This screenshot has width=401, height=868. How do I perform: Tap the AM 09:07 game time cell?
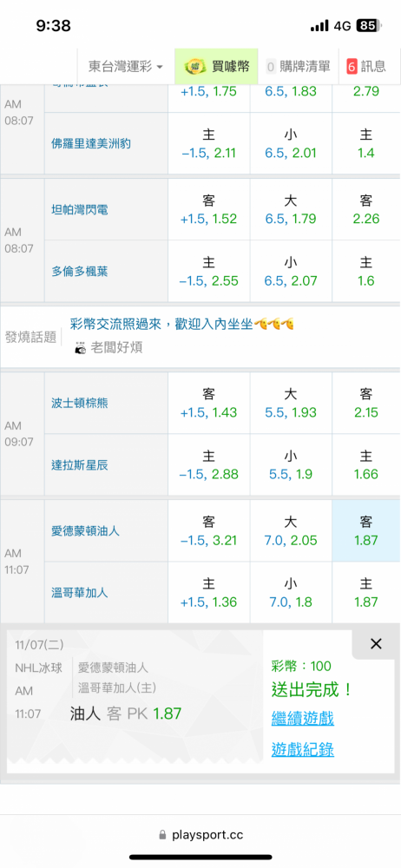23,434
